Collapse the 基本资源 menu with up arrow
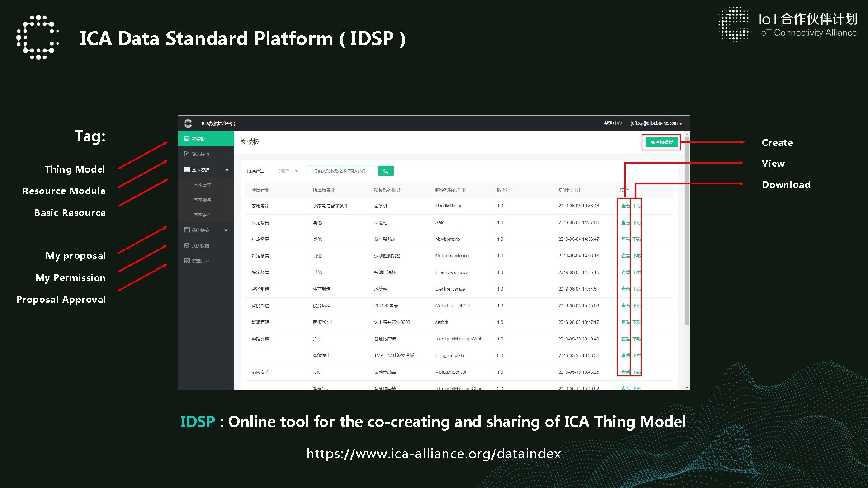868x488 pixels. pyautogui.click(x=226, y=170)
